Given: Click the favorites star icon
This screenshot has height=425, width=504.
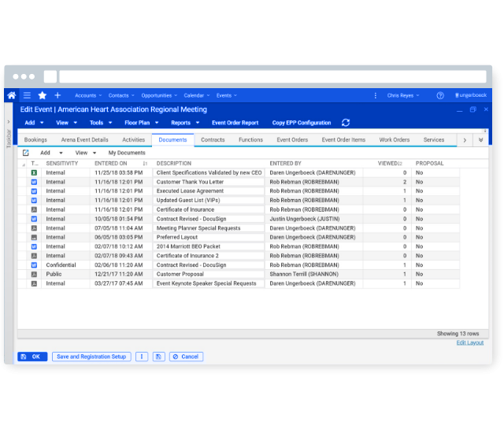Looking at the screenshot, I should (43, 95).
